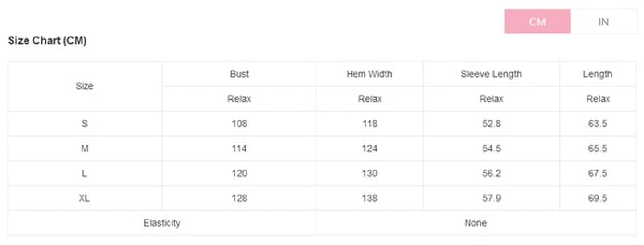Click hem width value 124
The height and width of the screenshot is (245, 644).
(x=369, y=149)
